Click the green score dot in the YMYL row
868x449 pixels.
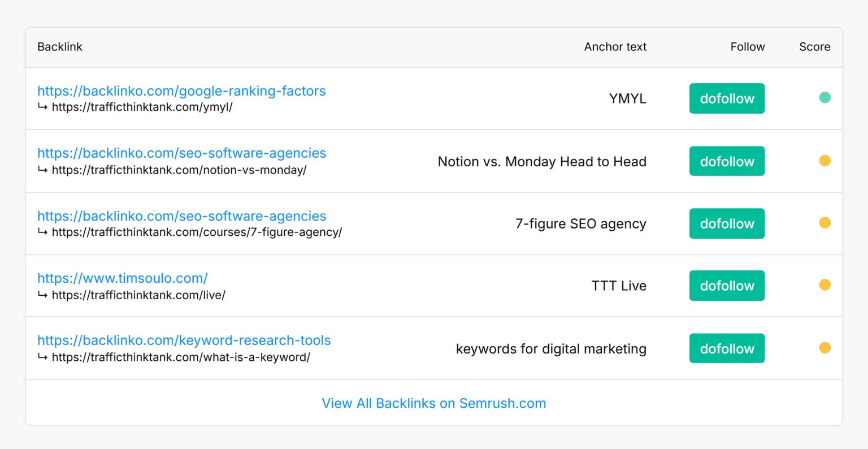coord(825,97)
